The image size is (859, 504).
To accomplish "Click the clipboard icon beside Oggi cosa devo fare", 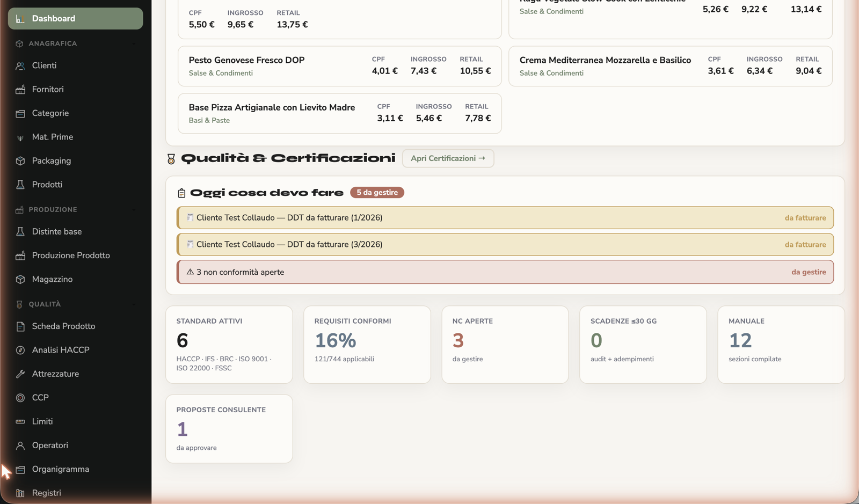I will click(x=181, y=193).
